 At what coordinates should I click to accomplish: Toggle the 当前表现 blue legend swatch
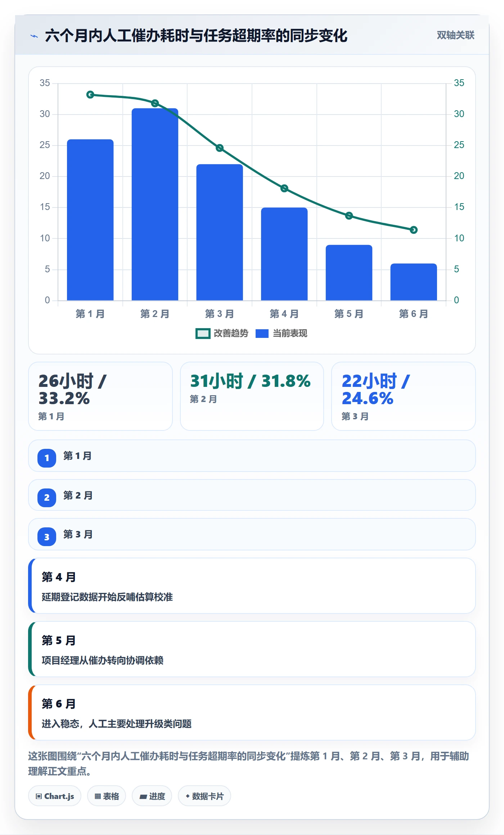(x=262, y=334)
